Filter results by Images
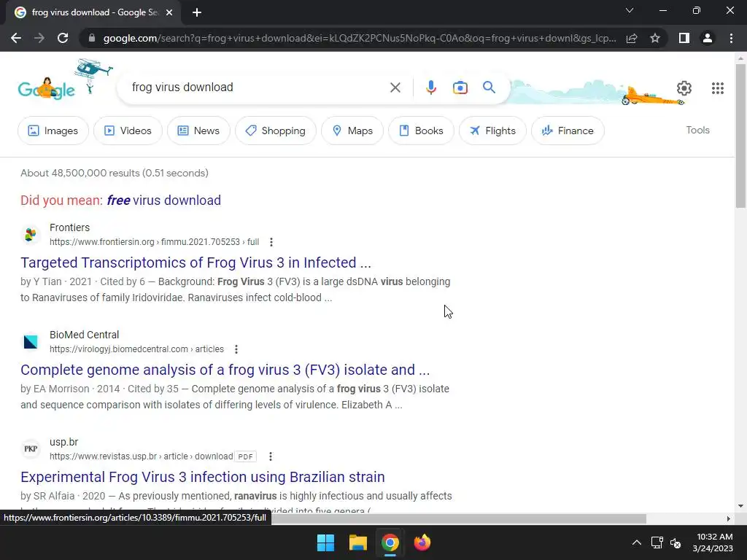This screenshot has width=747, height=560. coord(53,131)
